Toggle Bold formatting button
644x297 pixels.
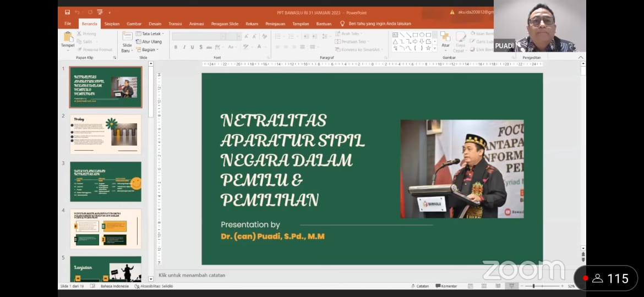(176, 47)
